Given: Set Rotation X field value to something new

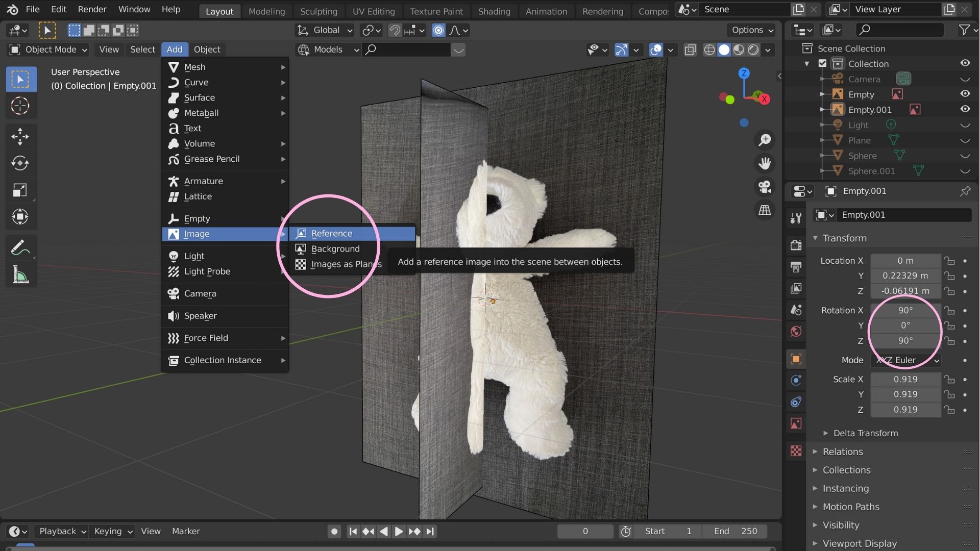Looking at the screenshot, I should (905, 310).
